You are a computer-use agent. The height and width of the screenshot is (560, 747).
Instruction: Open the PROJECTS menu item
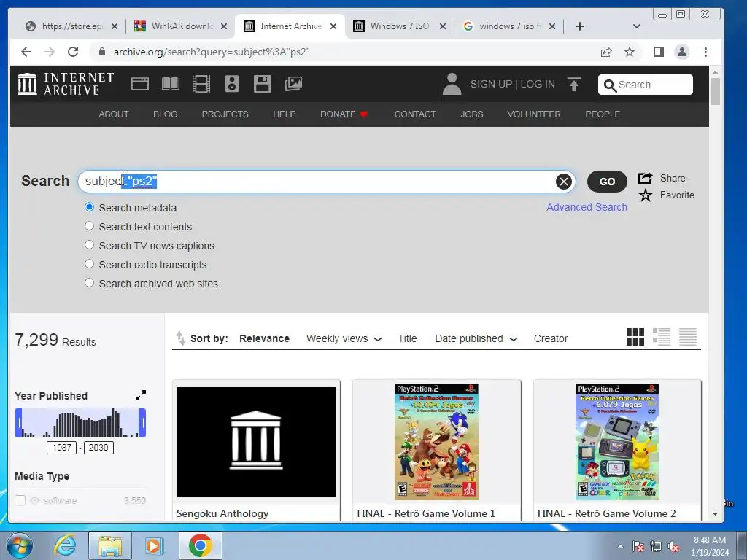point(225,114)
